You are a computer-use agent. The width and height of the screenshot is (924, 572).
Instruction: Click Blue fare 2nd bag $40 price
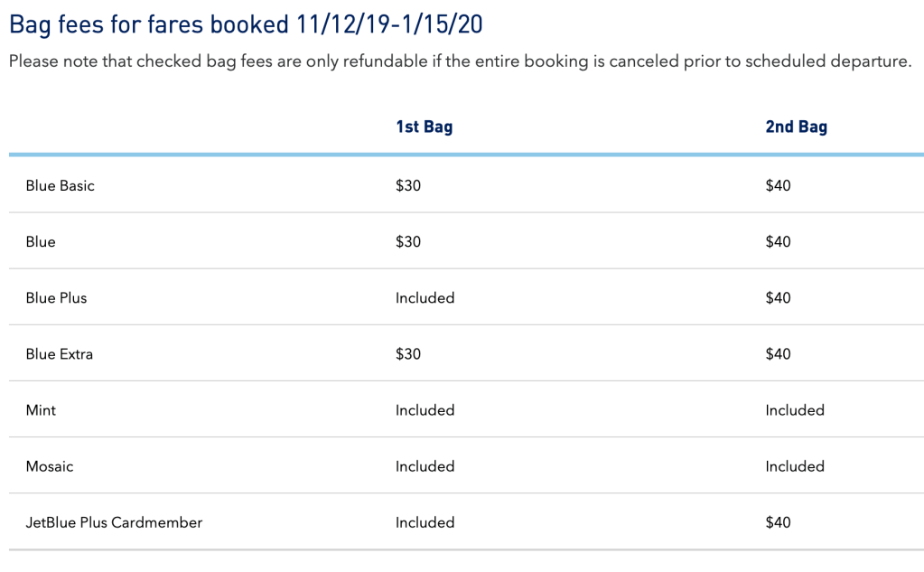tap(778, 242)
